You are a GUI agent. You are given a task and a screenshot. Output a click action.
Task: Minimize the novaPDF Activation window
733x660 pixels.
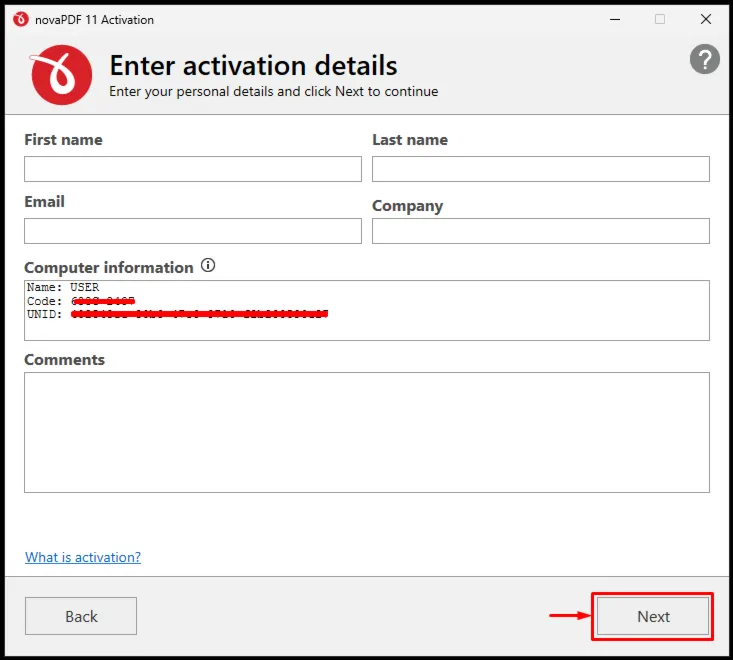pos(615,20)
